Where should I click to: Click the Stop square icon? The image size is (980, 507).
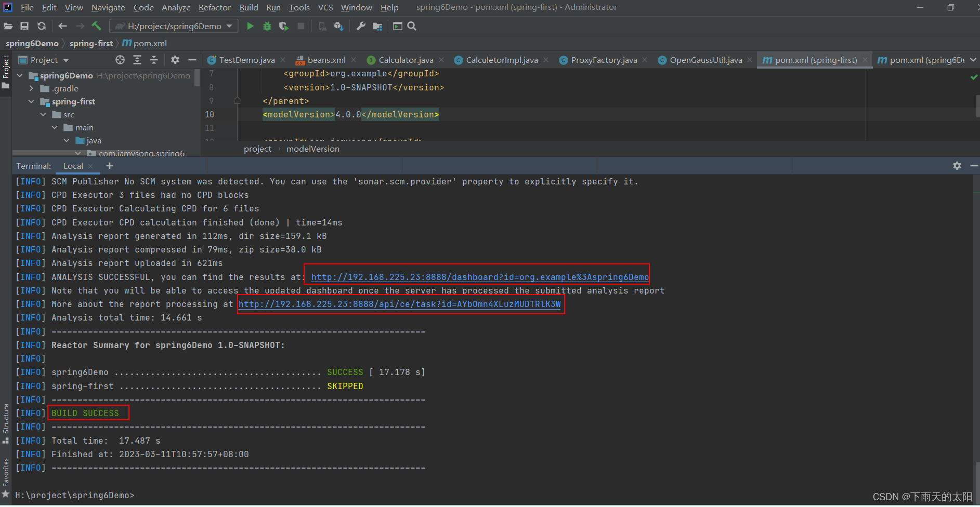pyautogui.click(x=301, y=26)
